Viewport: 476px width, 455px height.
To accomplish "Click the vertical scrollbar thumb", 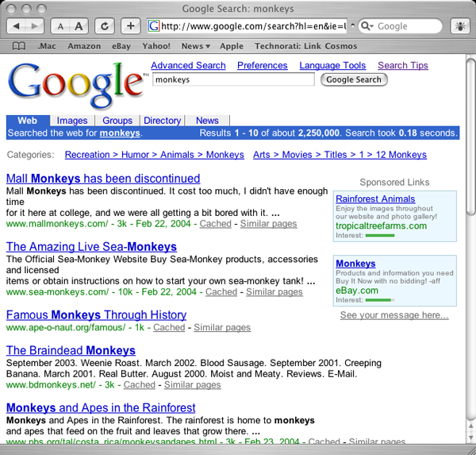I will coord(471,137).
